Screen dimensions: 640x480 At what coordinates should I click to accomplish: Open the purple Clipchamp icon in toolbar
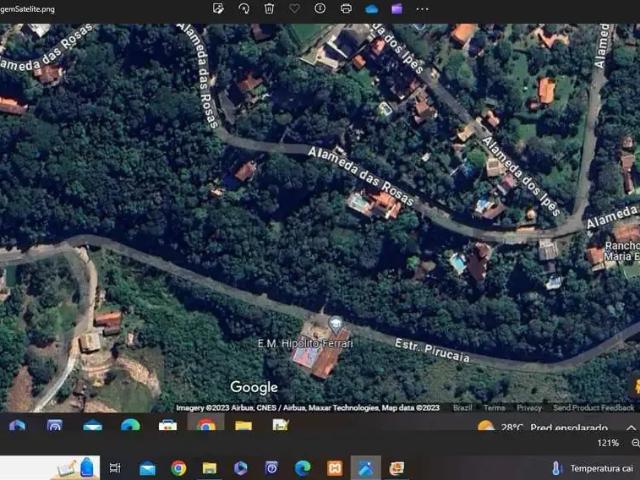[x=397, y=8]
